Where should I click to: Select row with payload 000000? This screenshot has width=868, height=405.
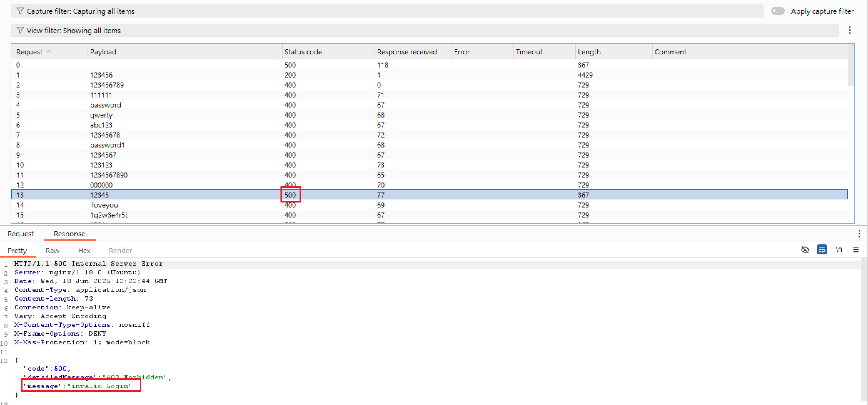pos(430,185)
